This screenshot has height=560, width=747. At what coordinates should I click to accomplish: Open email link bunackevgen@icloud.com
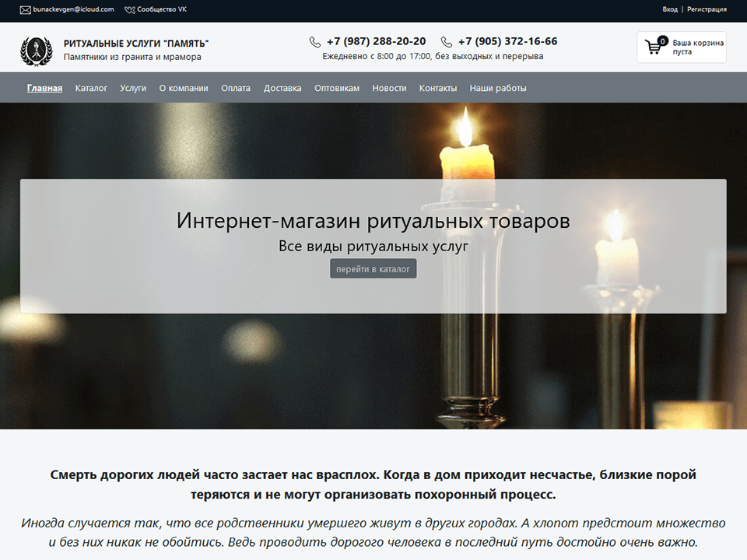click(x=73, y=9)
